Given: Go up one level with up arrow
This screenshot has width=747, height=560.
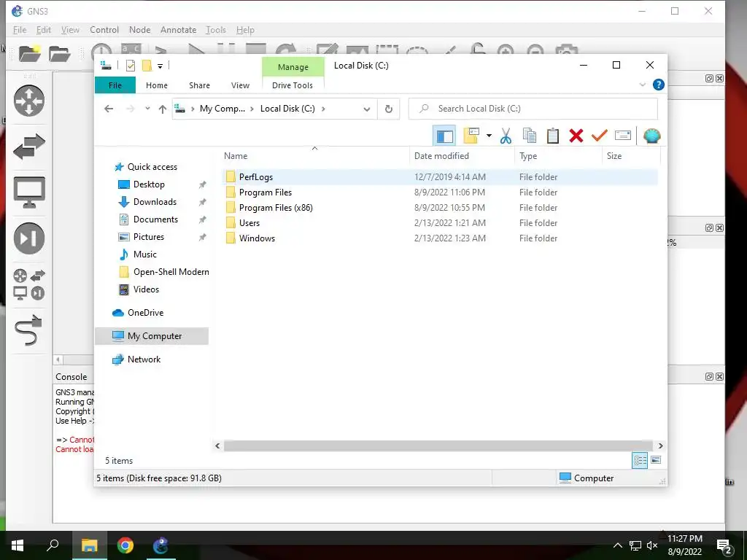Looking at the screenshot, I should [163, 109].
